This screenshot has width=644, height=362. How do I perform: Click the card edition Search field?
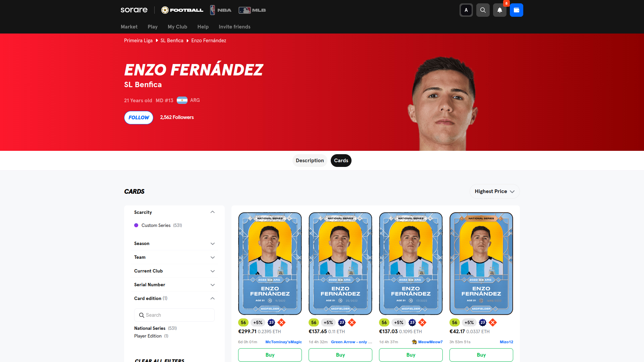[x=174, y=315]
